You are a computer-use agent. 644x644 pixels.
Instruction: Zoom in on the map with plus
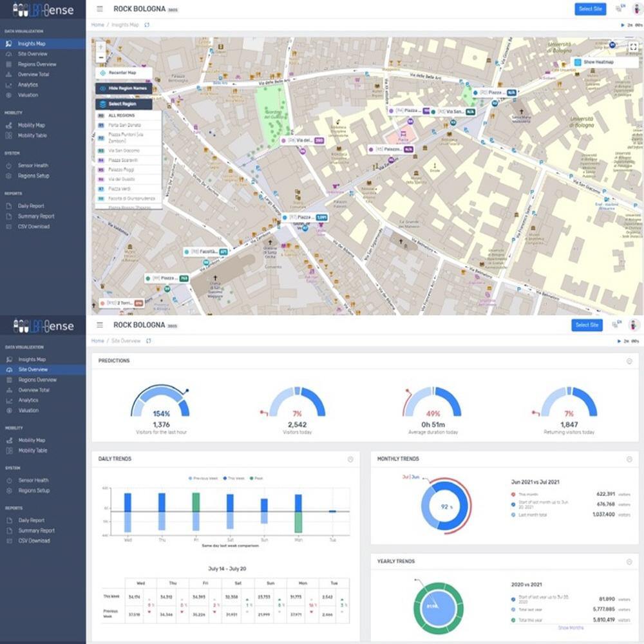[x=100, y=47]
